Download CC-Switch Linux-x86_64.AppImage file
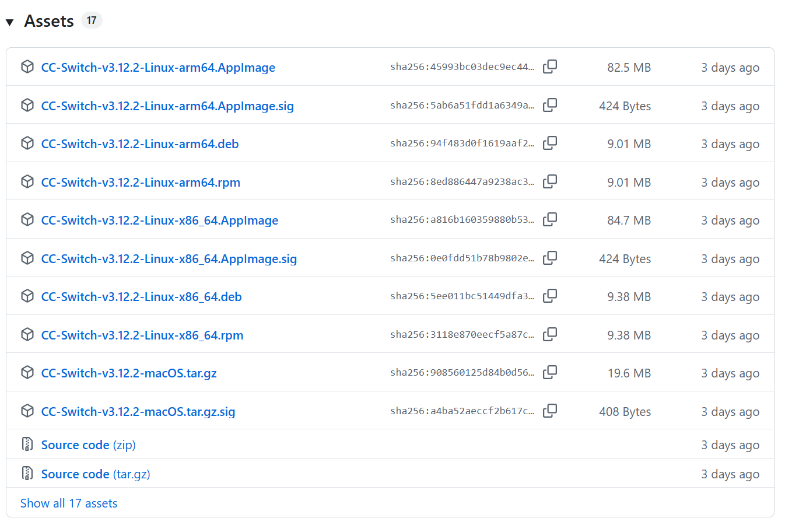785x532 pixels. (160, 220)
